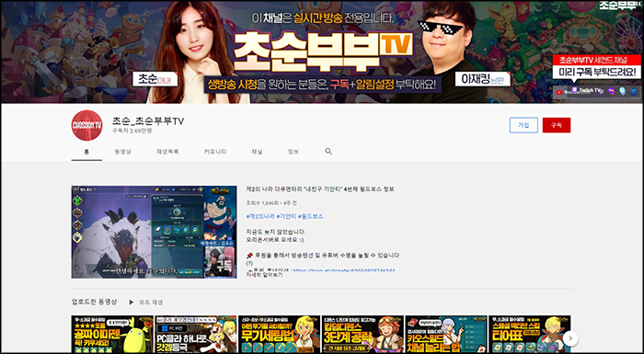Click 자세히 알아보기 under the description
644x354 pixels.
[264, 275]
